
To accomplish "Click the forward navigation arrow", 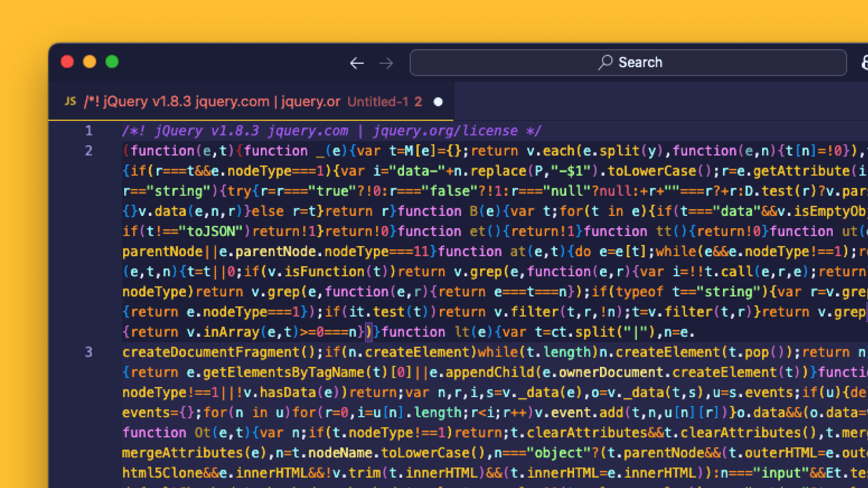I will [386, 63].
